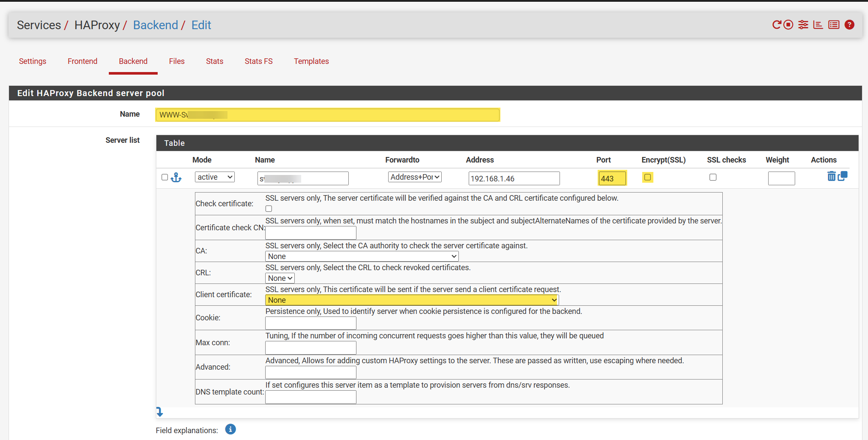Open the Forwardto Address+Port dropdown
This screenshot has width=868, height=440.
coord(415,177)
